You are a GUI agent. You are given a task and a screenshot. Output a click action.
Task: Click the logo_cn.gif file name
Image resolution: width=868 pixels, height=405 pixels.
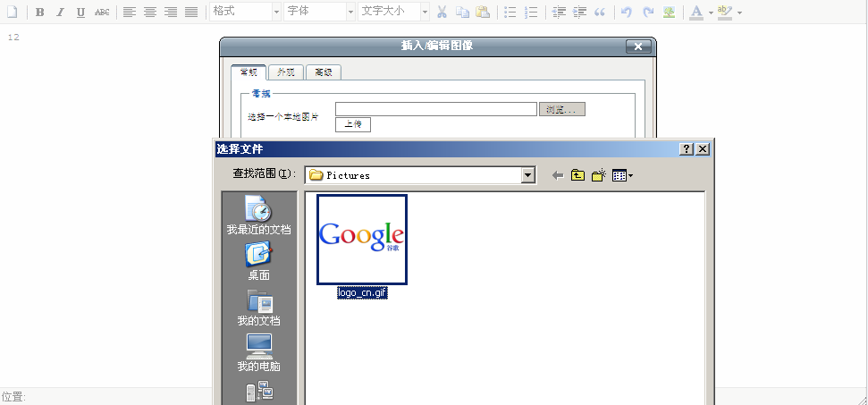pyautogui.click(x=362, y=292)
